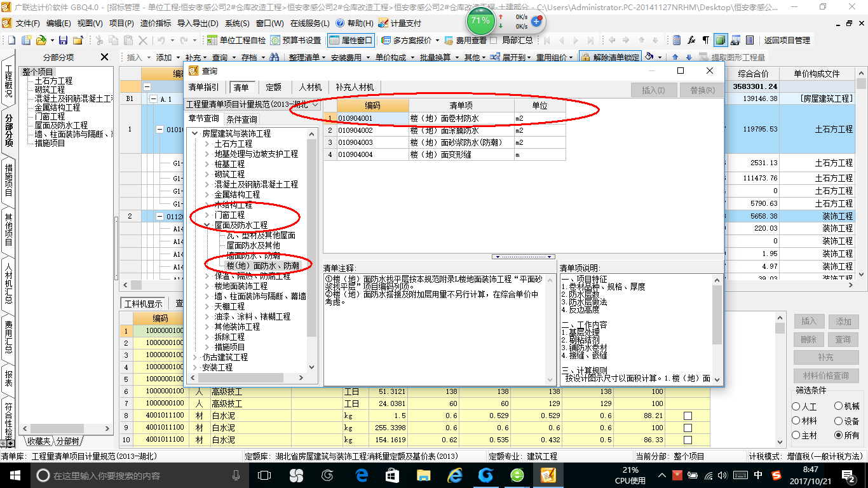Click 解除清单锁定 lock button

click(610, 57)
